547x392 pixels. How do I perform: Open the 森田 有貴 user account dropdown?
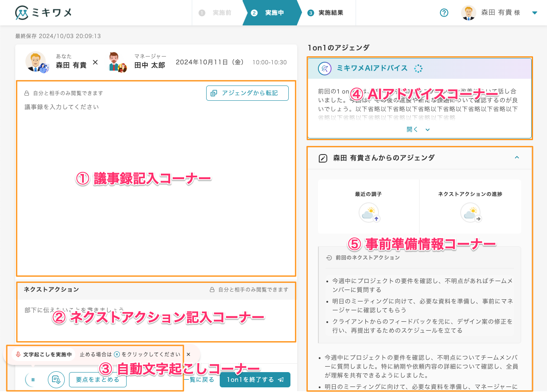point(534,13)
